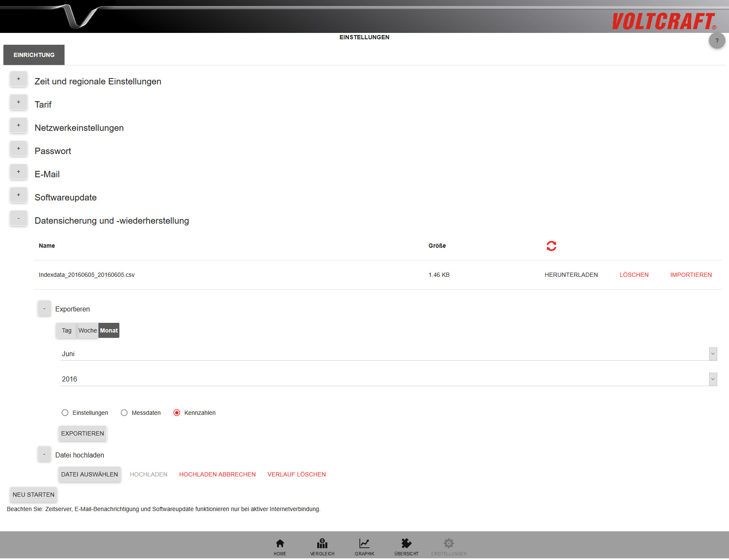Click Datei auswählen button
This screenshot has width=729, height=560.
89,474
